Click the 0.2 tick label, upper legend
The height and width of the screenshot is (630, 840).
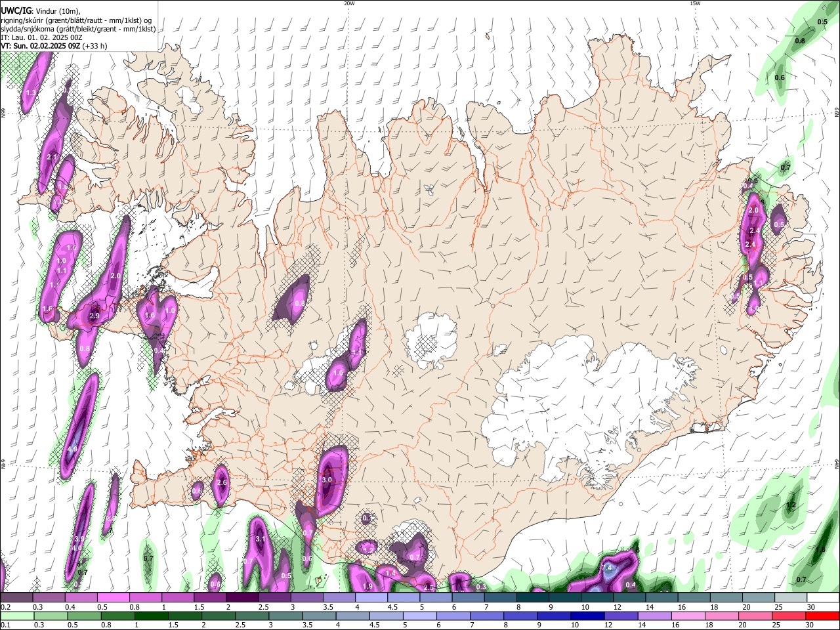[5, 607]
